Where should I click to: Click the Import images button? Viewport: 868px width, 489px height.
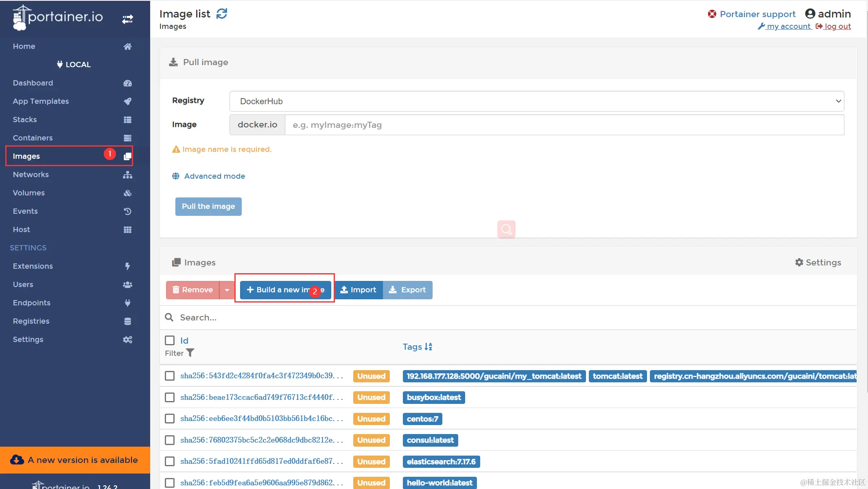pyautogui.click(x=358, y=290)
